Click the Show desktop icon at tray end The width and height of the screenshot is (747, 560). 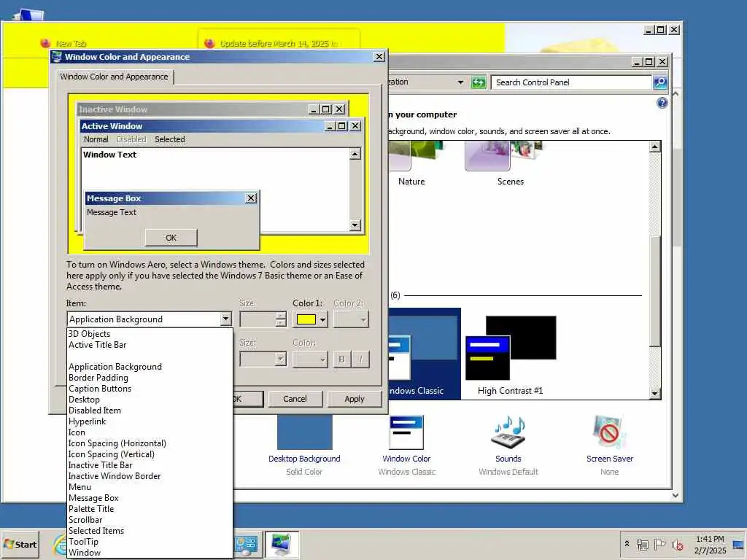pos(738,544)
